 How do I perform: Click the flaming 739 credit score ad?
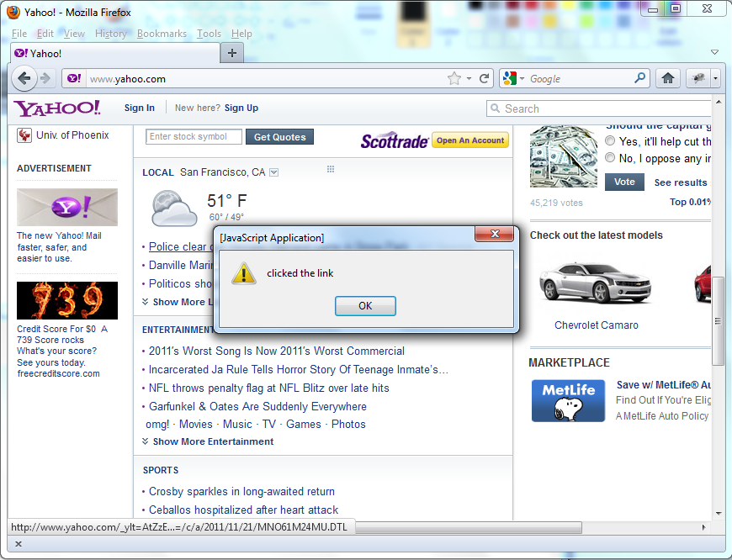[x=67, y=300]
